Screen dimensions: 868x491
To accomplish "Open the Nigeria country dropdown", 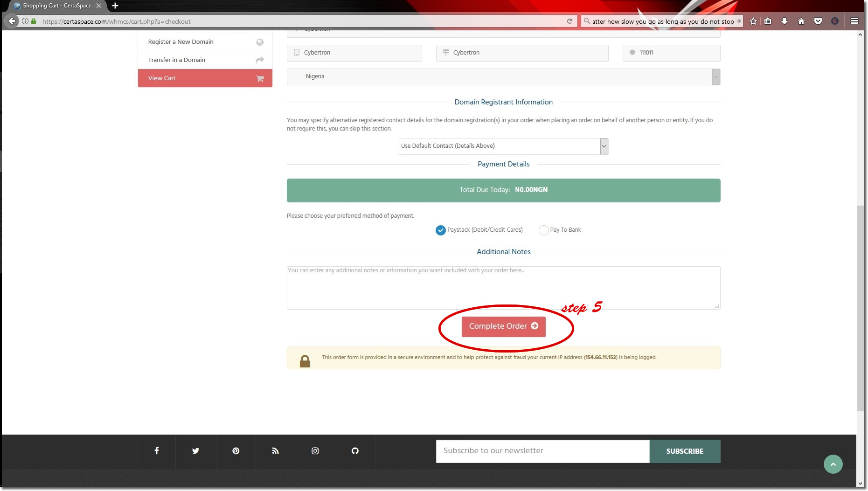I will [504, 77].
